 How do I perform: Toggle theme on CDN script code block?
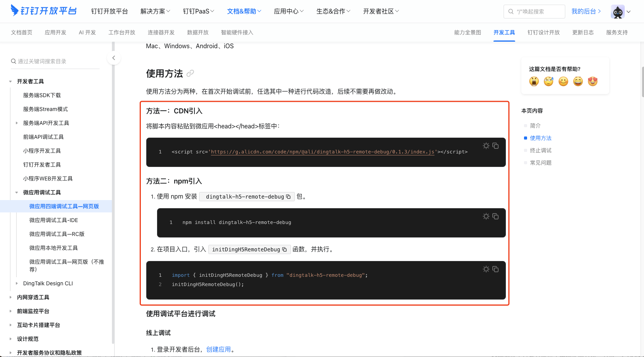[x=486, y=146]
